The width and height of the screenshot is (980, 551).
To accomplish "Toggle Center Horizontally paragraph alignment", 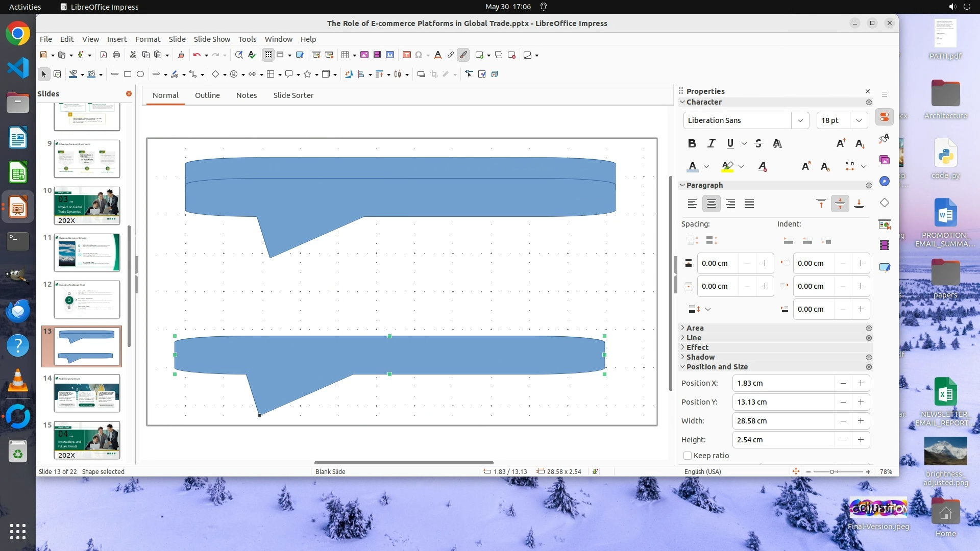I will [x=711, y=204].
